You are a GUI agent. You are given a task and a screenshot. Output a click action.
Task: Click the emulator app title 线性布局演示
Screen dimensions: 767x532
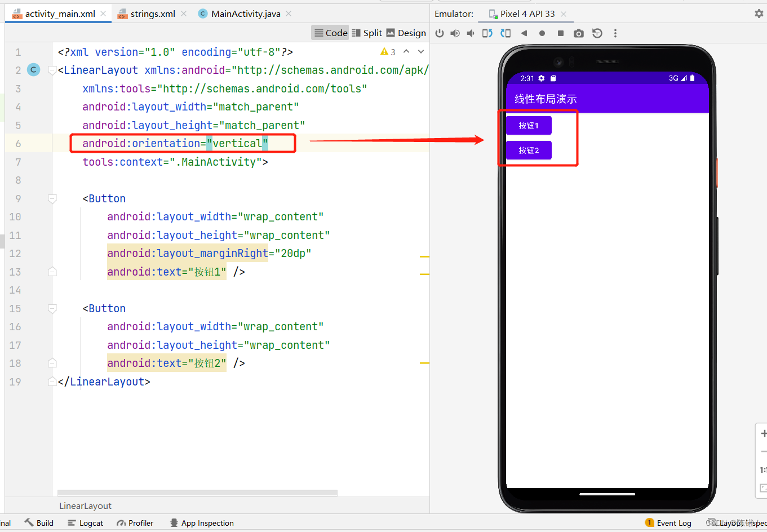(546, 99)
